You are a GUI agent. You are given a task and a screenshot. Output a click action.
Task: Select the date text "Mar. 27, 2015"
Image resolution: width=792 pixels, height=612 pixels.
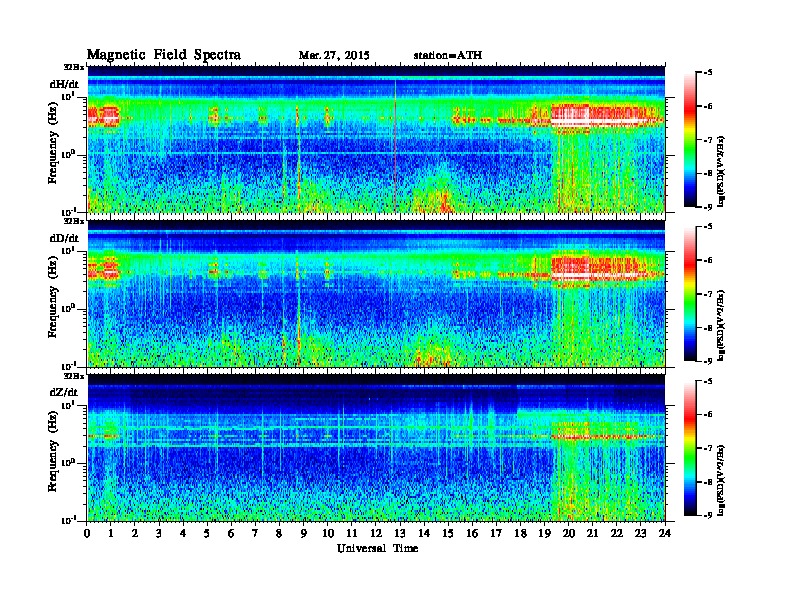click(334, 56)
